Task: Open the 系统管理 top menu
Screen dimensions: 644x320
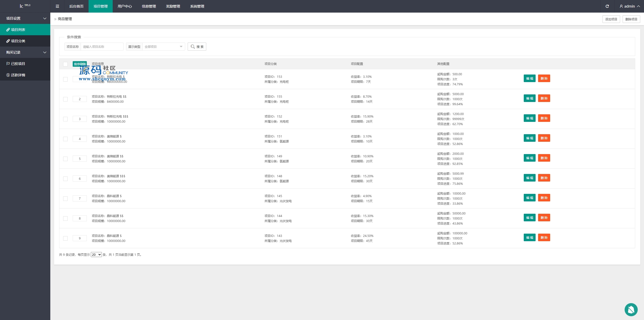Action: (x=197, y=6)
